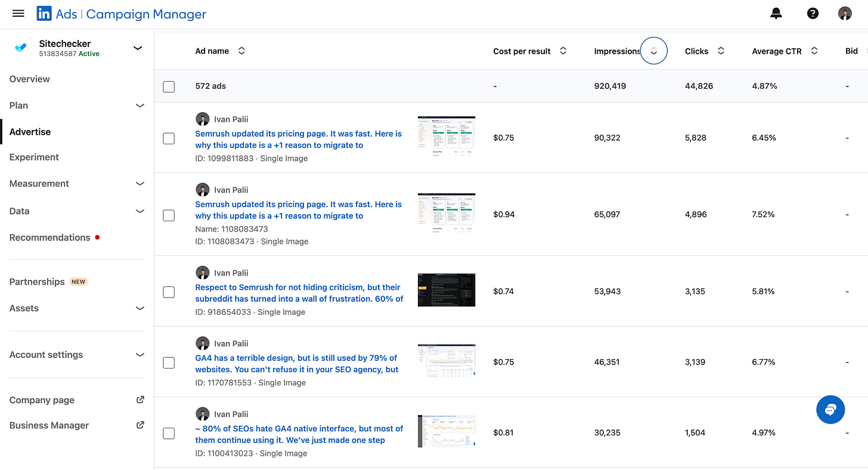Click Ivan Palii avatar on ad 1099811883
The height and width of the screenshot is (470, 868).
203,119
